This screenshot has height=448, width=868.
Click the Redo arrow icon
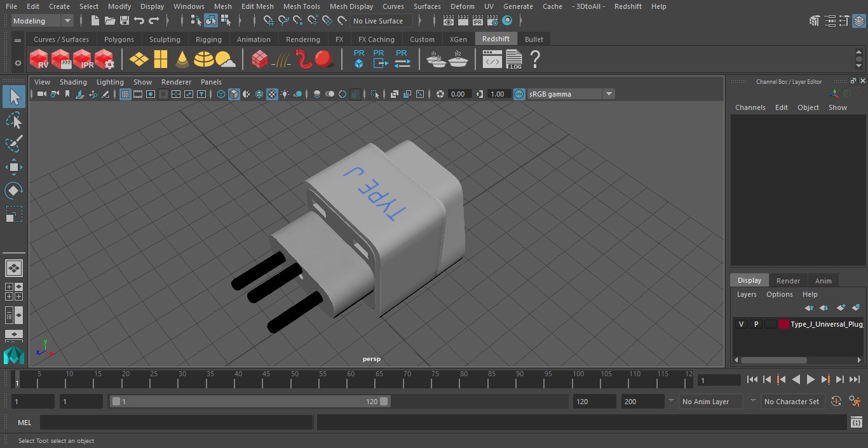click(154, 21)
